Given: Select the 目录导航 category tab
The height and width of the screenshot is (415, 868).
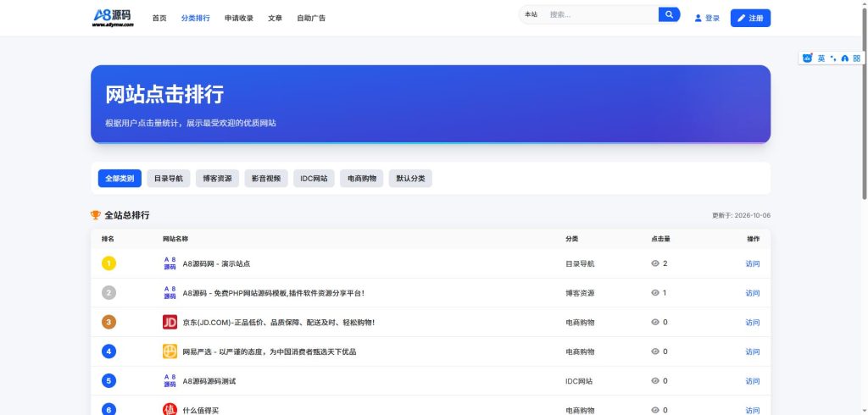Looking at the screenshot, I should point(169,178).
